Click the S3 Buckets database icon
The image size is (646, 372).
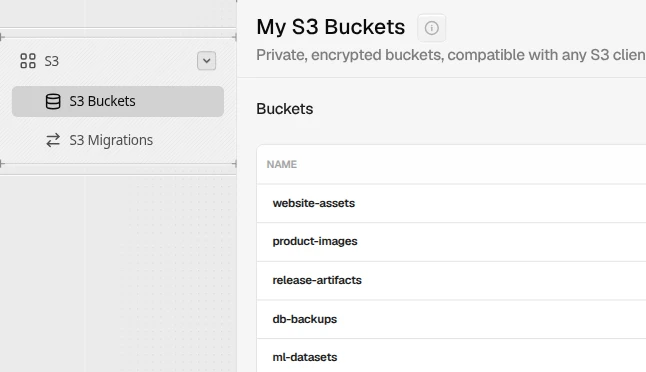click(53, 101)
